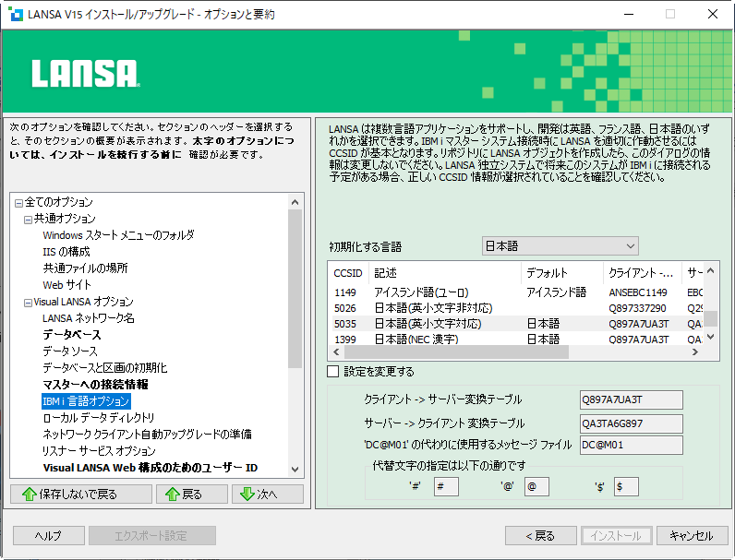Screen dimensions: 735x560
Task: Click the CCSID table horizontal scrollbar thumb
Action: pyautogui.click(x=456, y=352)
